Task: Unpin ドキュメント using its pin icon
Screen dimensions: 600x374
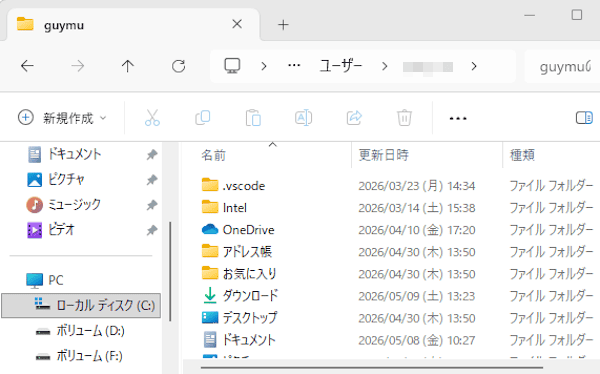Action: click(x=152, y=155)
